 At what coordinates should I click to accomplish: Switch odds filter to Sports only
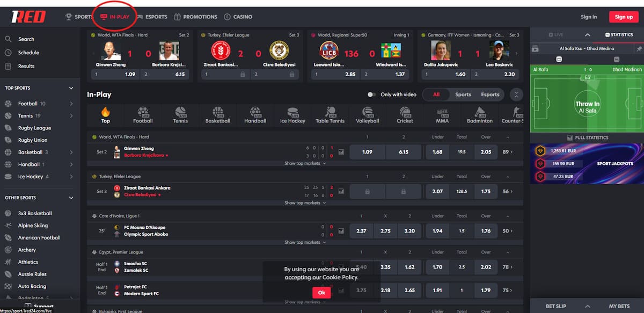(463, 93)
